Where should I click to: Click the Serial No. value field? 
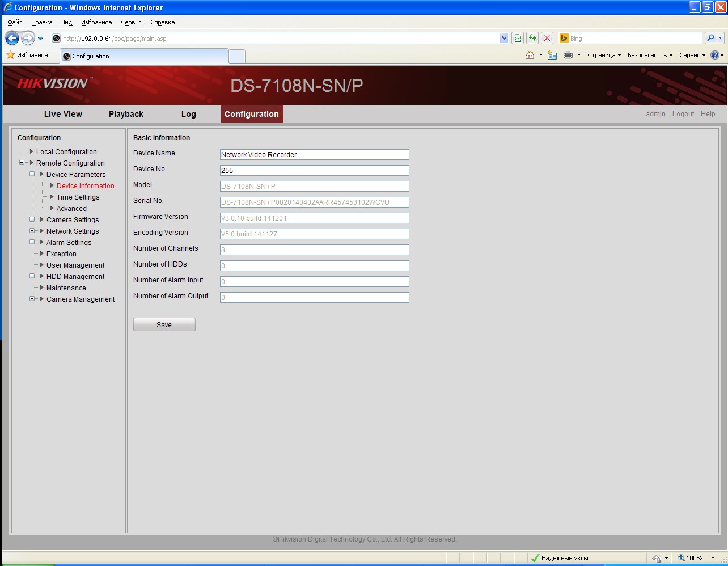click(x=315, y=202)
